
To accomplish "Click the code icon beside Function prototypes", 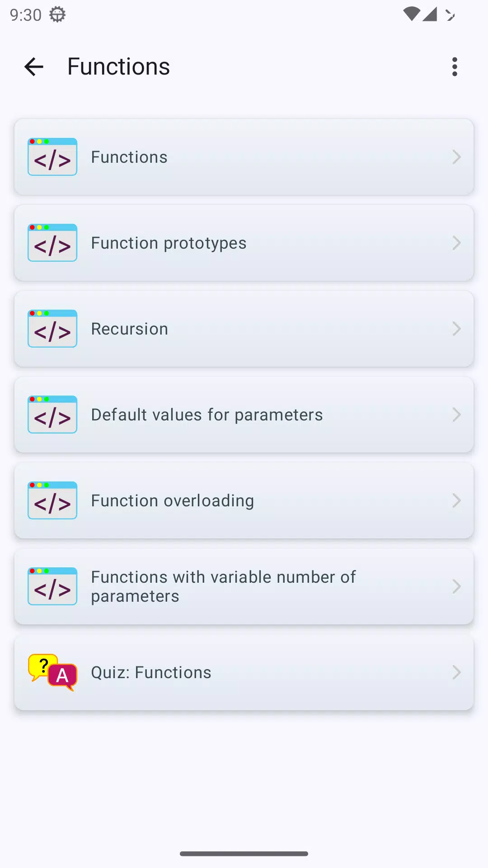I will tap(52, 243).
